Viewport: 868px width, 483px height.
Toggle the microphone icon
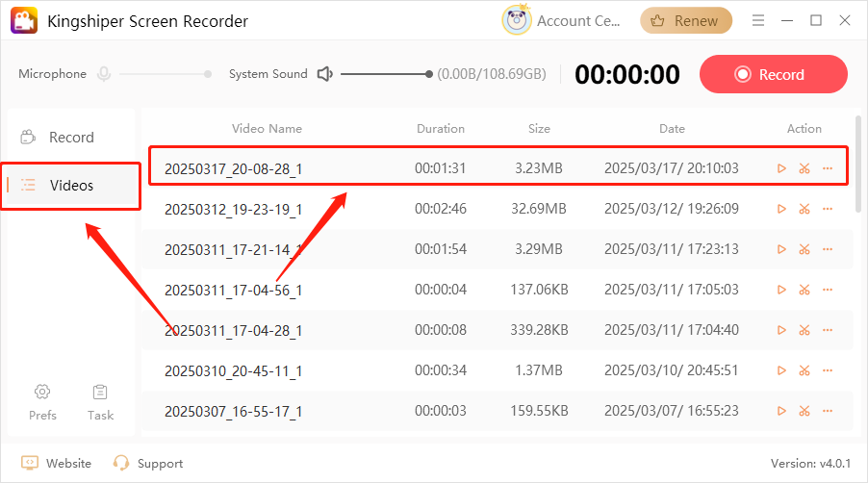pos(104,74)
